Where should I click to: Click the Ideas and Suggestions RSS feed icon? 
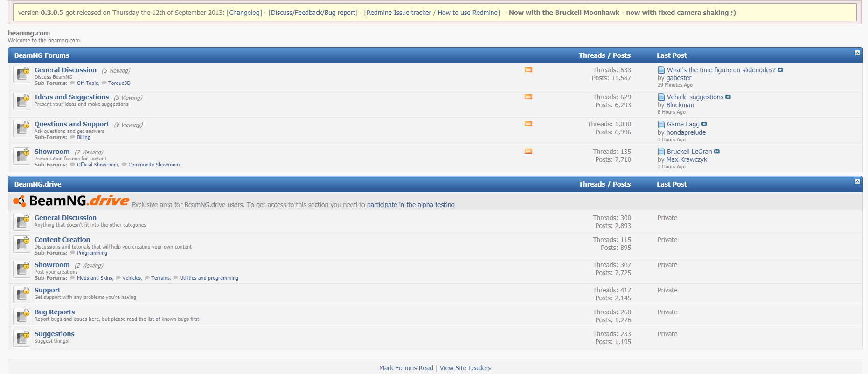(x=528, y=97)
